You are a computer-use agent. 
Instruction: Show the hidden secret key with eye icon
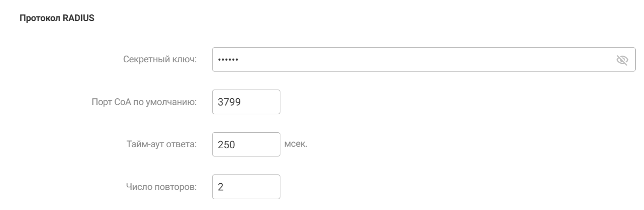(x=622, y=60)
